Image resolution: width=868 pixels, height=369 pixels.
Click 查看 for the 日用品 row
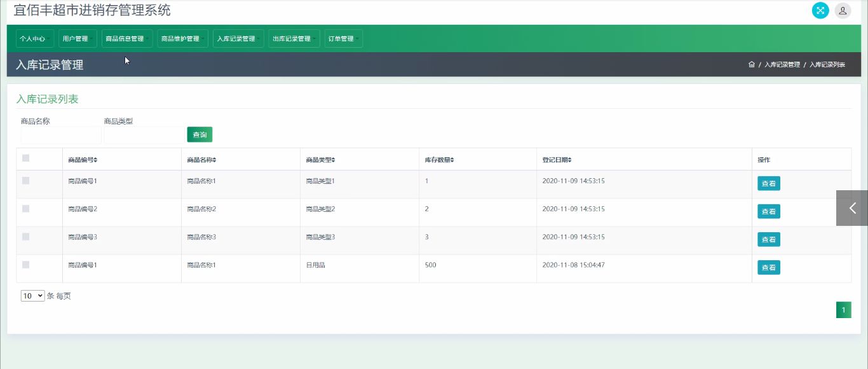point(769,267)
